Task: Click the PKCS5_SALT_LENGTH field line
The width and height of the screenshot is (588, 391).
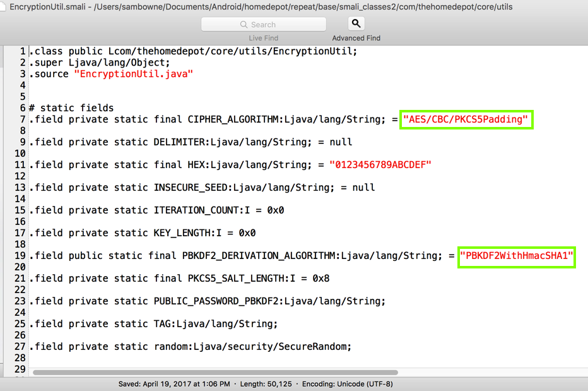Action: click(x=180, y=279)
